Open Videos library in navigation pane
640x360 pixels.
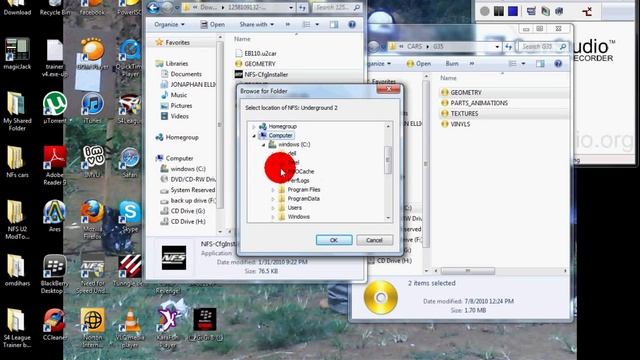click(179, 116)
